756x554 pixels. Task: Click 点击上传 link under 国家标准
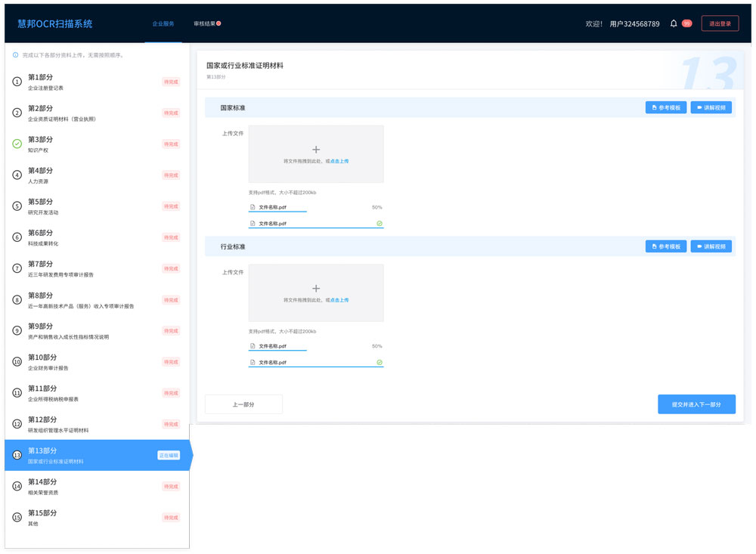(x=339, y=161)
